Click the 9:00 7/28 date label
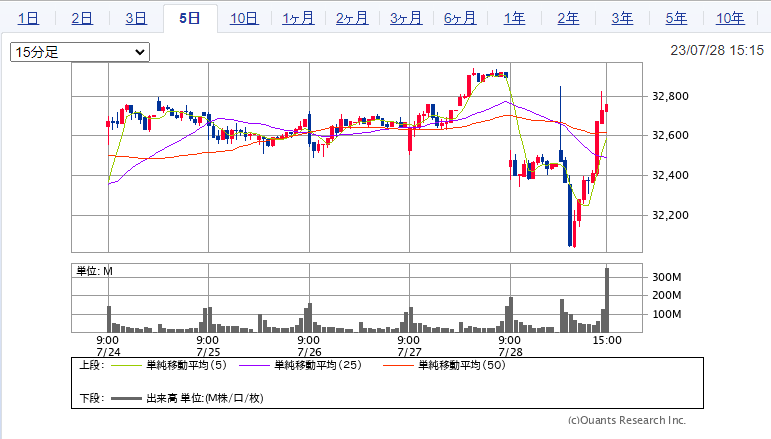Screen dimensions: 771x439 [x=510, y=346]
